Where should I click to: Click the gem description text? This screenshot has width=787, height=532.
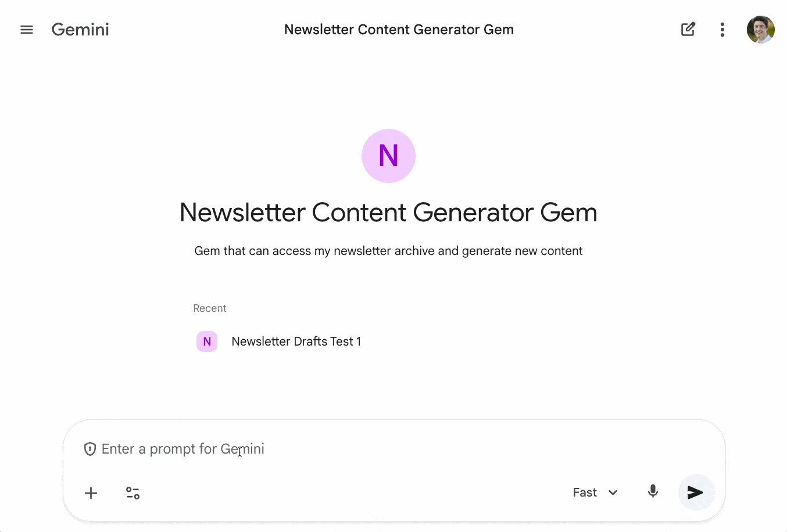pos(388,251)
